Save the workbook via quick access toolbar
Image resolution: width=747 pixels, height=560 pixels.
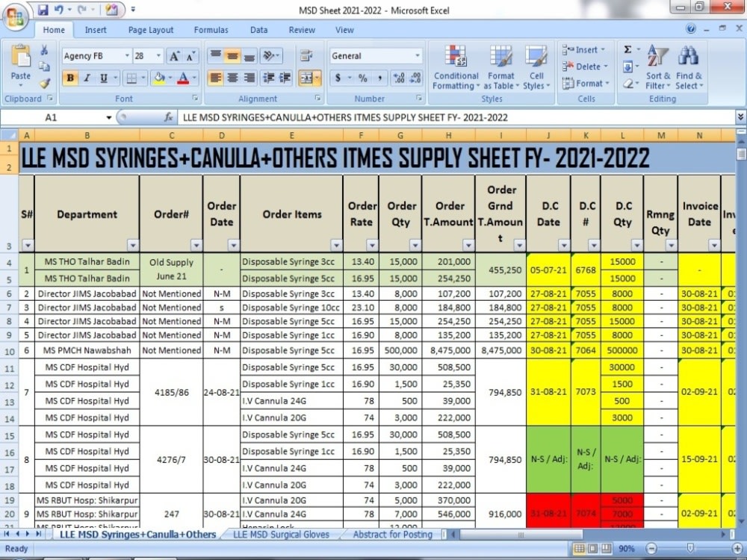43,10
